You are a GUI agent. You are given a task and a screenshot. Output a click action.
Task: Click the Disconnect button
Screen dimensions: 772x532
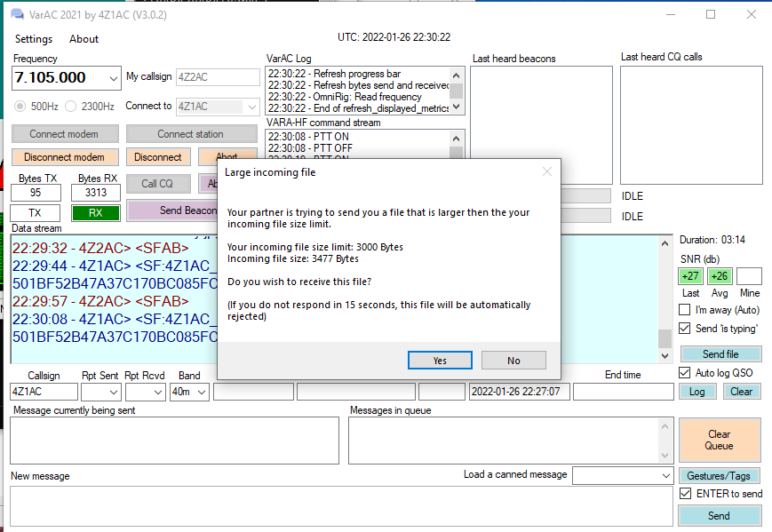coord(157,157)
